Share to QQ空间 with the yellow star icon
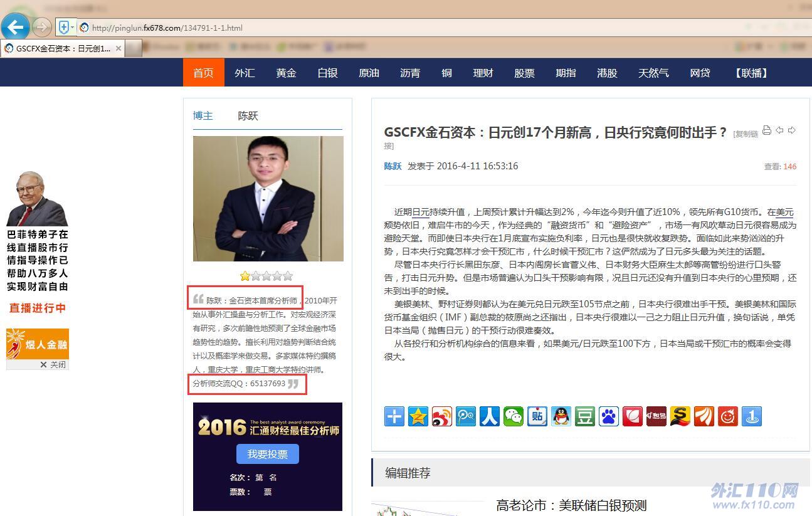The image size is (812, 516). [418, 416]
